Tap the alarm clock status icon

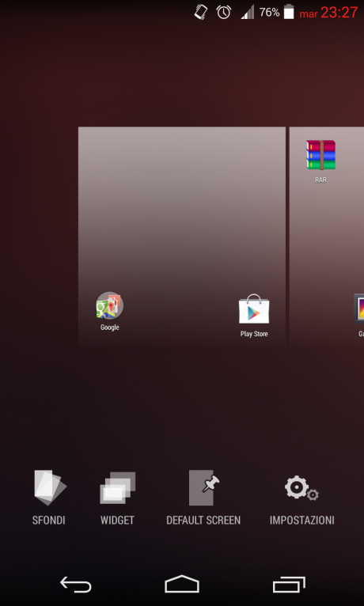224,12
